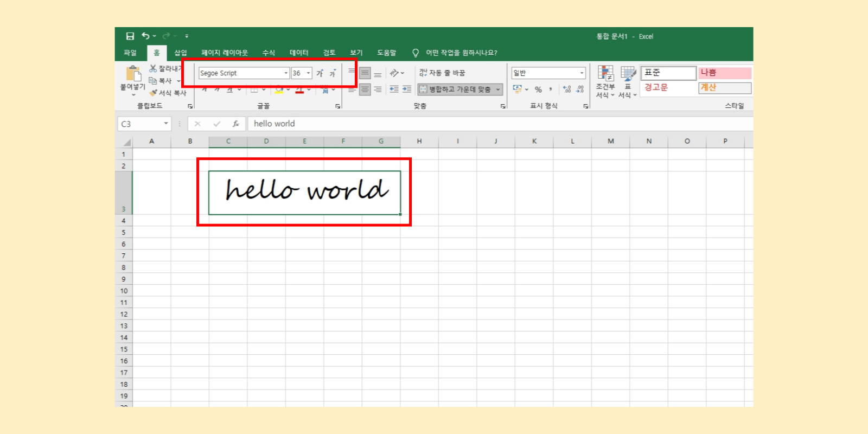
Task: Apply percent style
Action: pyautogui.click(x=538, y=90)
